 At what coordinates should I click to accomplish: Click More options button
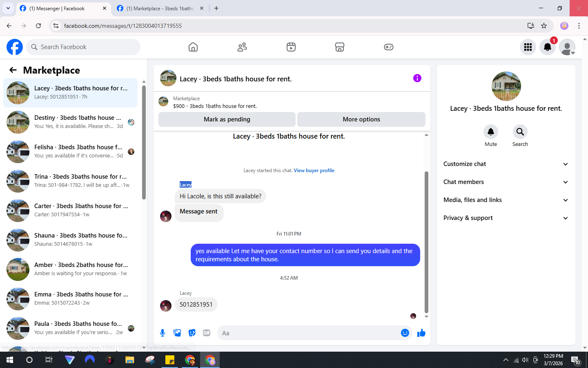pos(361,119)
